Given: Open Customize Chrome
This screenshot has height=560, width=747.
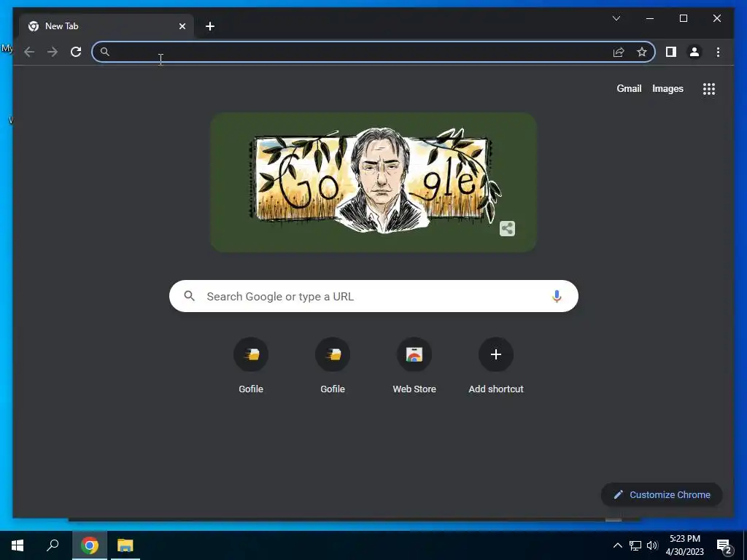Looking at the screenshot, I should [662, 495].
